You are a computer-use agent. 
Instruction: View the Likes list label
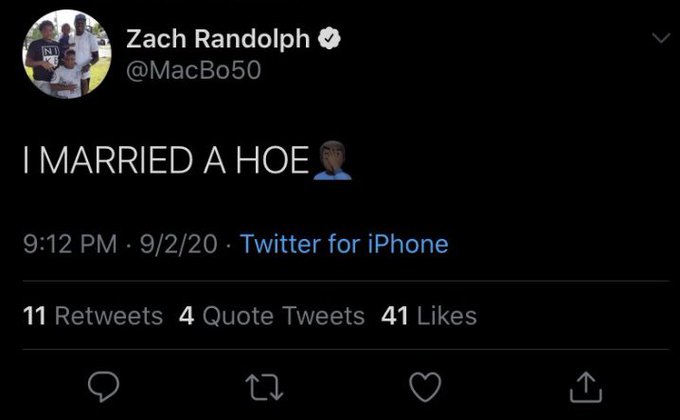pyautogui.click(x=446, y=317)
